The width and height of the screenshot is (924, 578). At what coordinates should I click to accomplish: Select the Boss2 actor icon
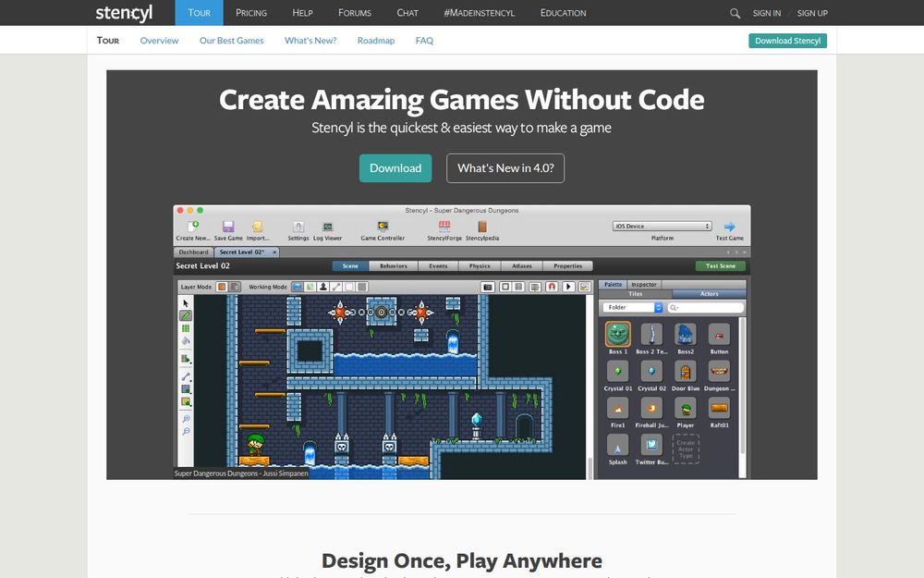(686, 335)
